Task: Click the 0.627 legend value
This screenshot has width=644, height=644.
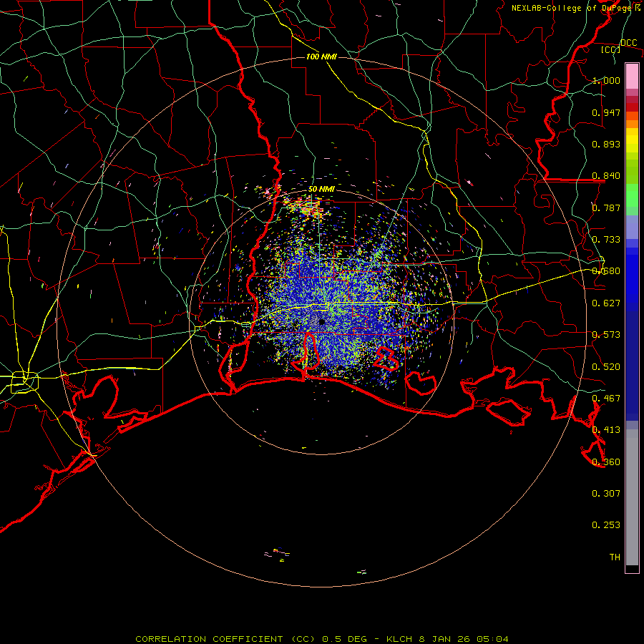Action: coord(606,303)
